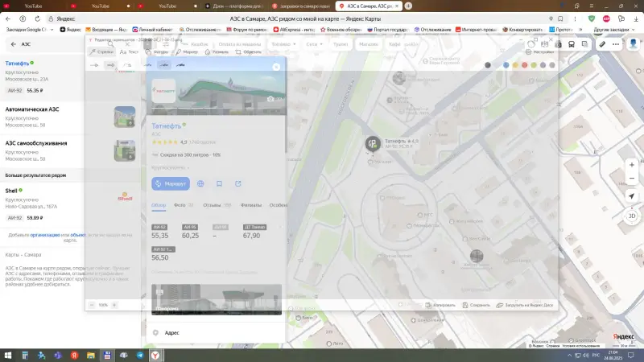Select the Text tool in screenshot editor
Viewport: 644px width, 362px height.
(130, 52)
